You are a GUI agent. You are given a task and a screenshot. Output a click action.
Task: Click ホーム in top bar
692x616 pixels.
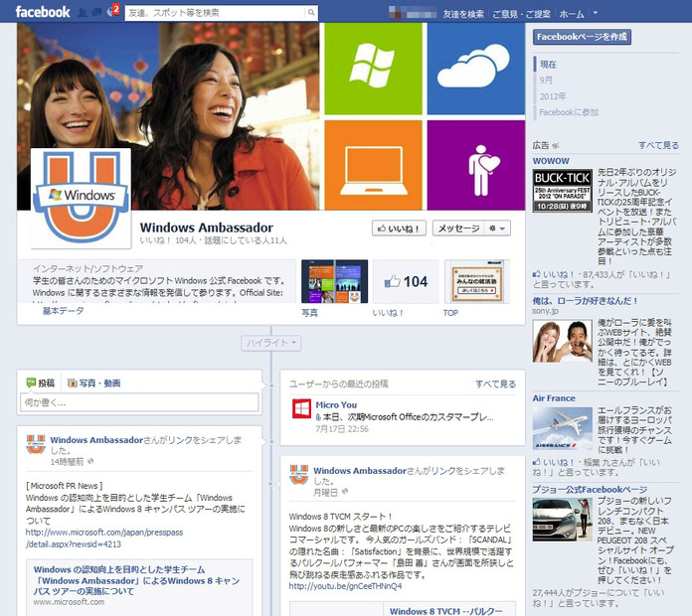pos(572,14)
